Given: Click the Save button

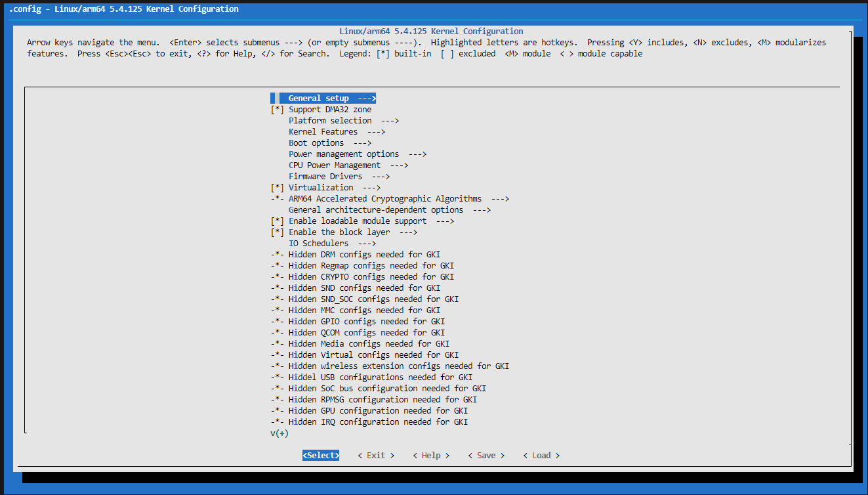Looking at the screenshot, I should coord(486,456).
